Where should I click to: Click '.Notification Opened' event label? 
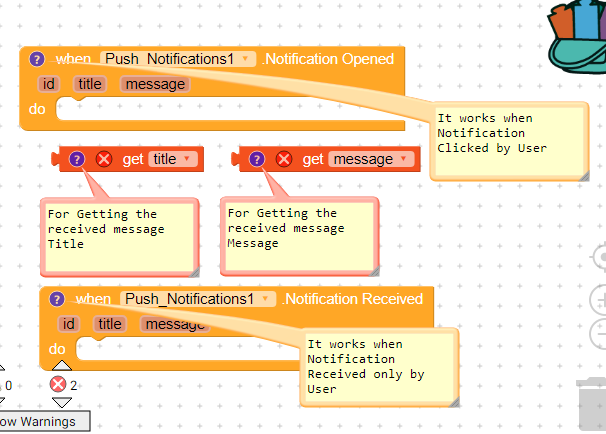tap(328, 59)
